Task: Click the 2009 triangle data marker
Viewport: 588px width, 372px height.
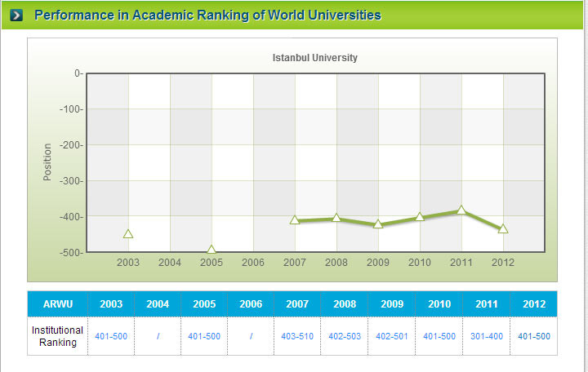Action: pos(378,224)
